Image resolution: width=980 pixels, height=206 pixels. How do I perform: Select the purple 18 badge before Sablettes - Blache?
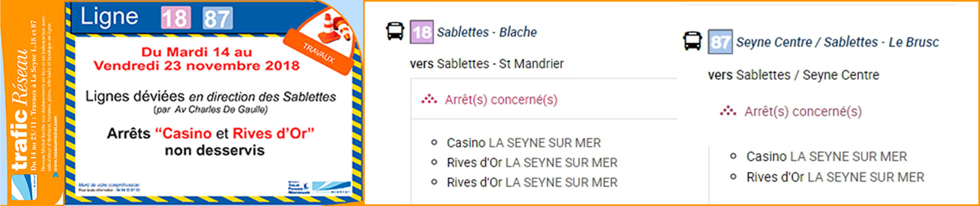pos(422,32)
